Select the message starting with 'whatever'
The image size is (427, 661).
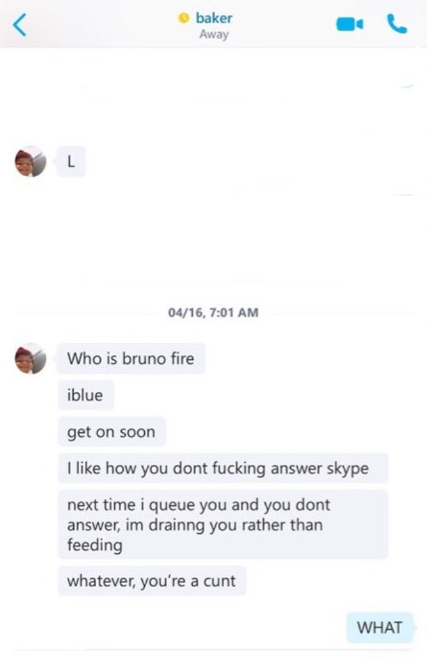point(152,581)
